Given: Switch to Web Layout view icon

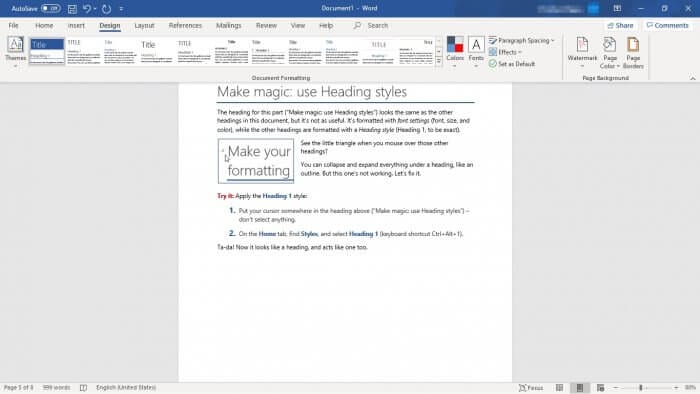Looking at the screenshot, I should click(x=600, y=388).
